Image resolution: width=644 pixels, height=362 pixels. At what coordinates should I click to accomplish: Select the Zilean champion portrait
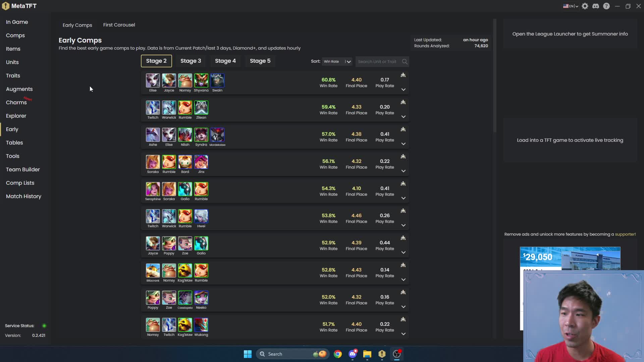201,108
